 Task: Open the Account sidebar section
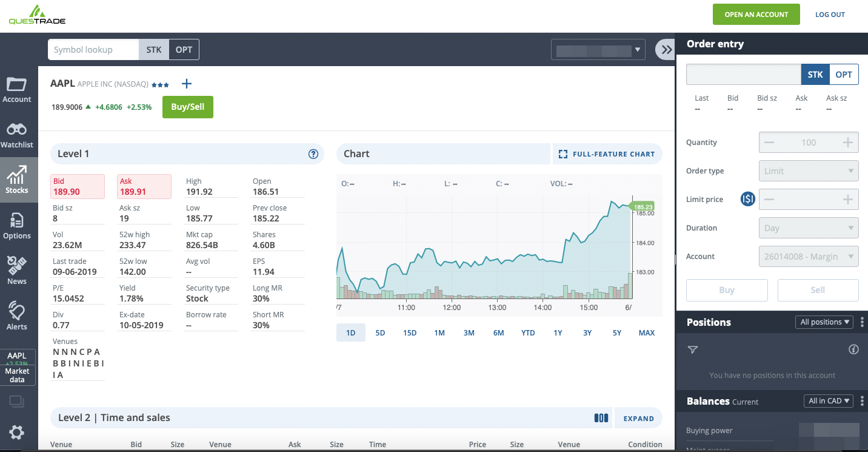[x=17, y=90]
